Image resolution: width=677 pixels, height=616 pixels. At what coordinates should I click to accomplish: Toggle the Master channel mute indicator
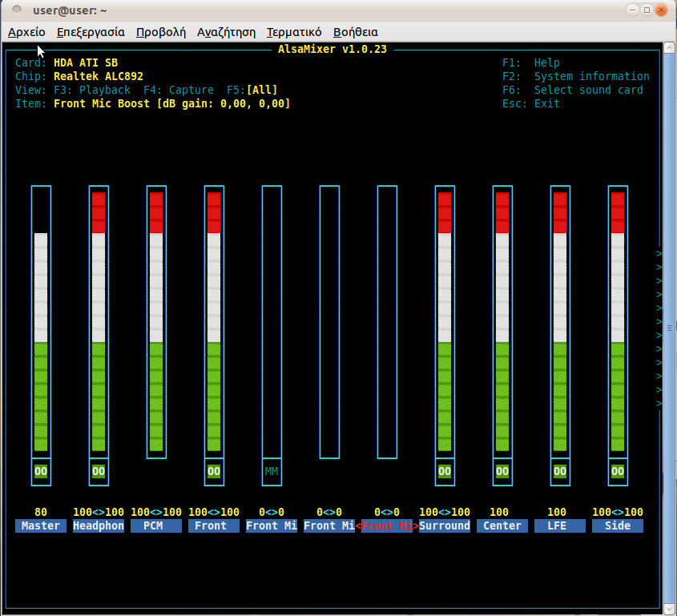(41, 472)
